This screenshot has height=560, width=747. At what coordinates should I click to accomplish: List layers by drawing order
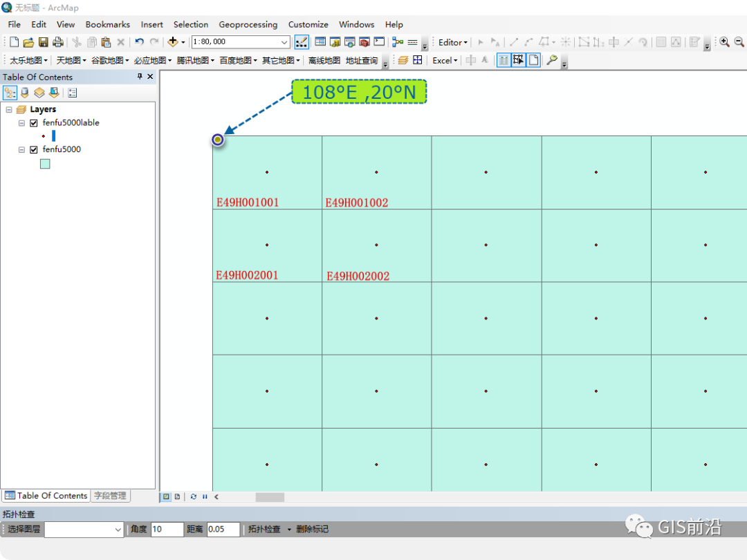[x=10, y=93]
